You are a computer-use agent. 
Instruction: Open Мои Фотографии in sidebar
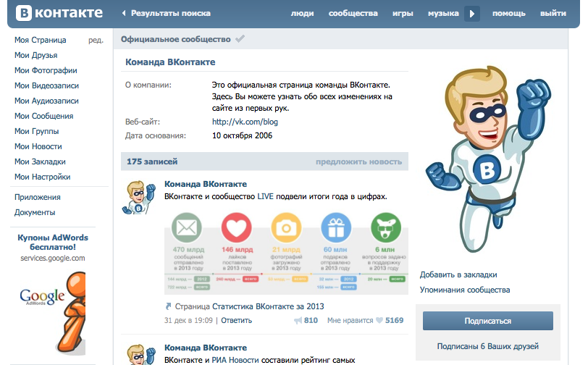46,70
